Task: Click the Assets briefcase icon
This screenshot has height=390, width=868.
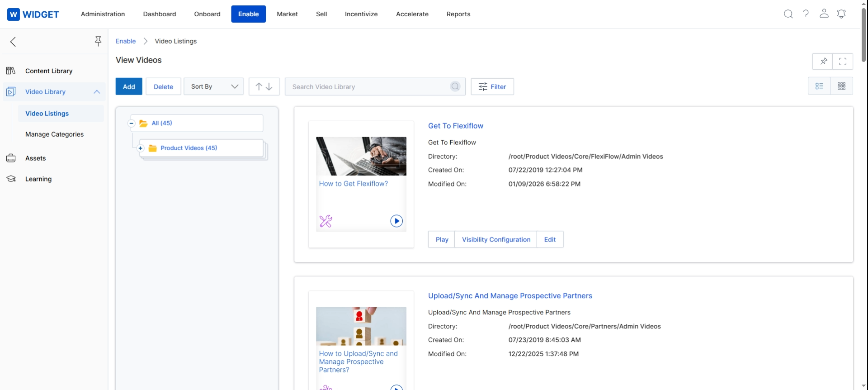Action: coord(11,158)
